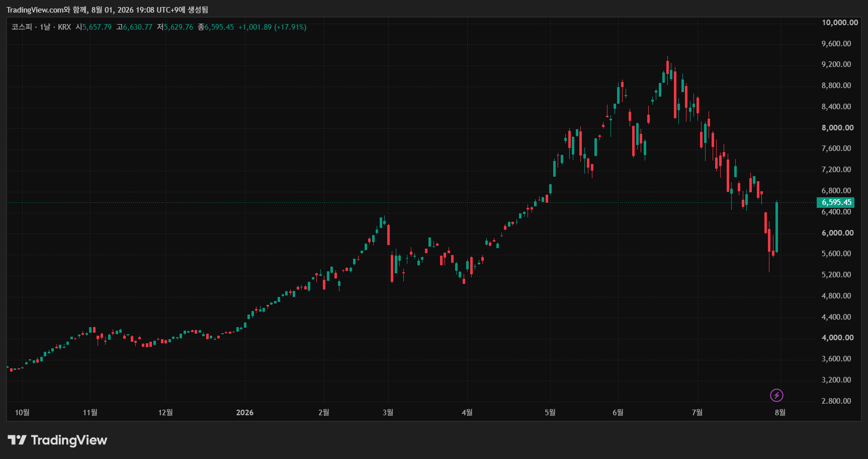Viewport: 868px width, 459px height.
Task: Select the 코스피 symbol name in the legend
Action: coord(22,27)
